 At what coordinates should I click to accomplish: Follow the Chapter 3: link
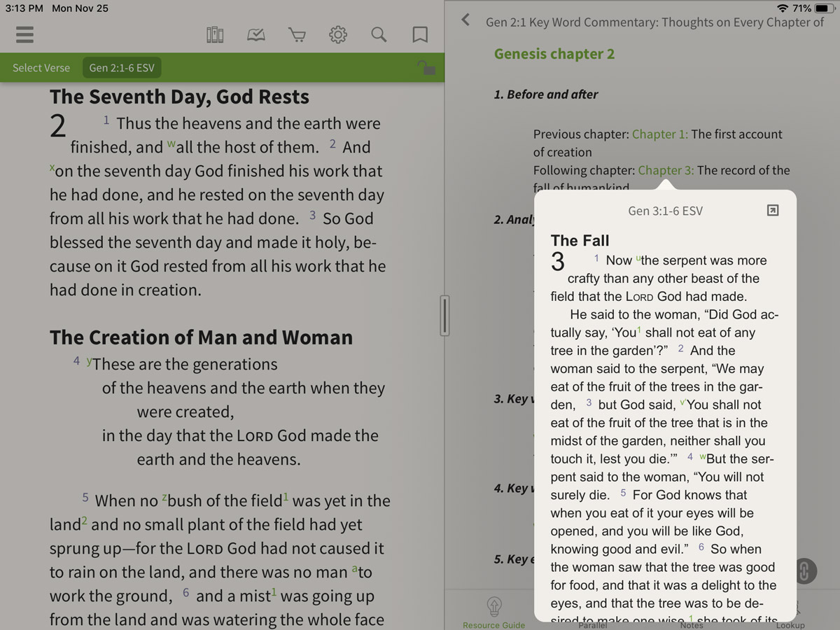(x=666, y=170)
